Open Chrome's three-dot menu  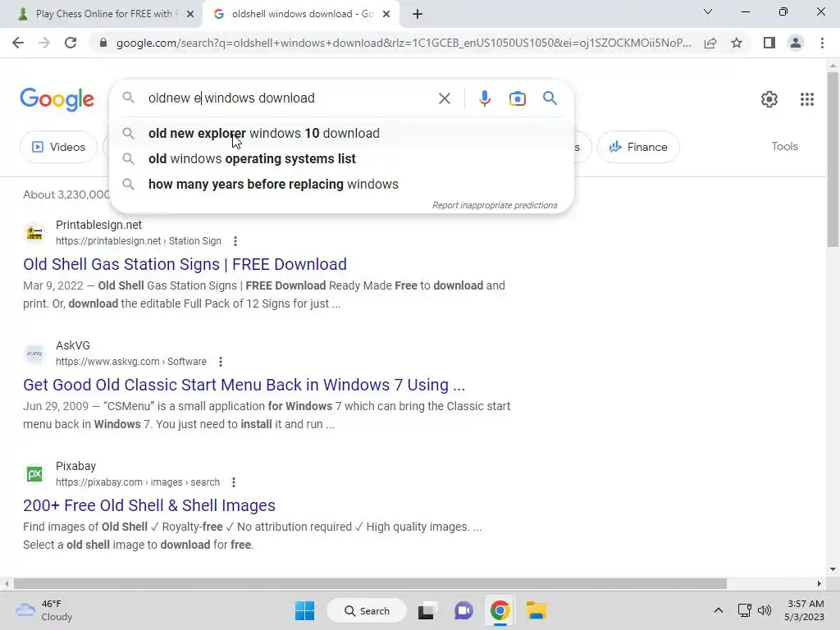point(822,43)
